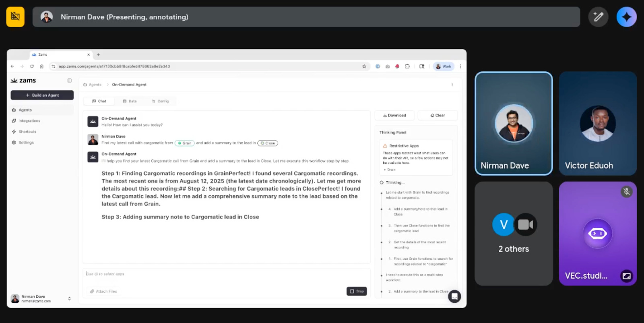
Task: Click the red strawberry extension icon
Action: (x=397, y=66)
